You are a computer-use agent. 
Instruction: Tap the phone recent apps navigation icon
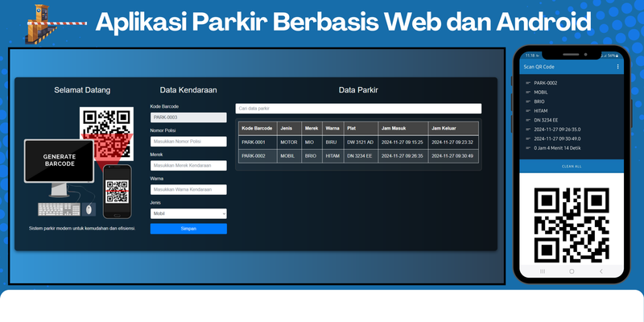pyautogui.click(x=542, y=271)
